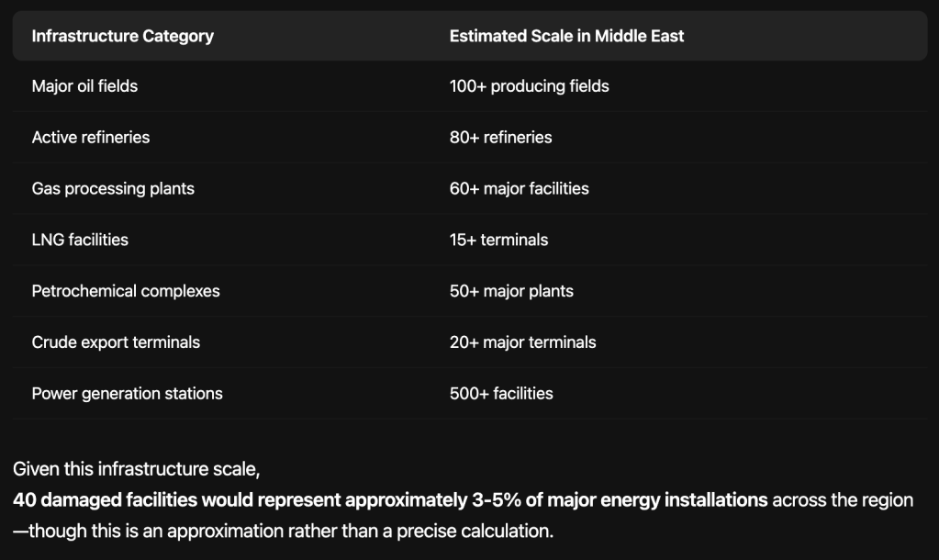939x560 pixels.
Task: Click the 500+ facilities value
Action: (501, 394)
